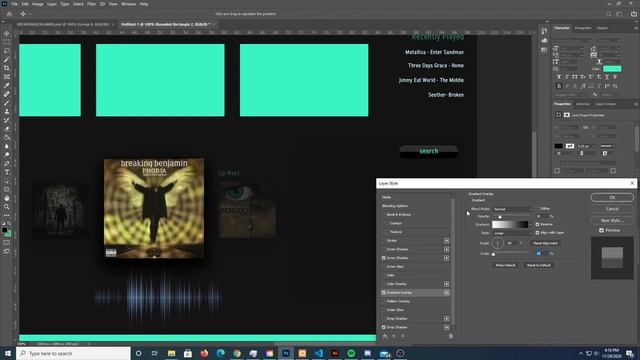
Task: Enable the Bevel & Emboss effect checkbox
Action: tap(384, 215)
